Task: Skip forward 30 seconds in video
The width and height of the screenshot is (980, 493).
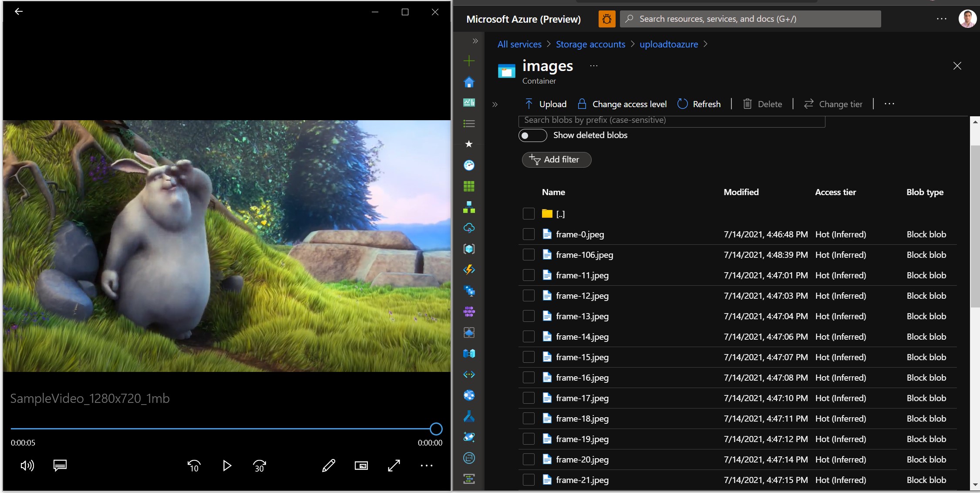Action: point(259,466)
